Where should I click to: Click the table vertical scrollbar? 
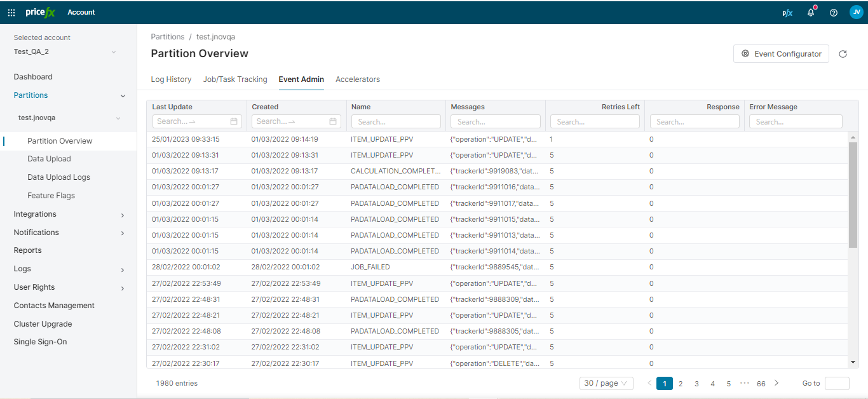point(853,194)
